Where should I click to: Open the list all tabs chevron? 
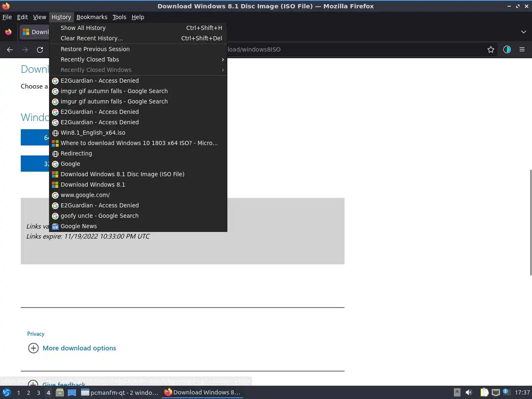click(523, 32)
